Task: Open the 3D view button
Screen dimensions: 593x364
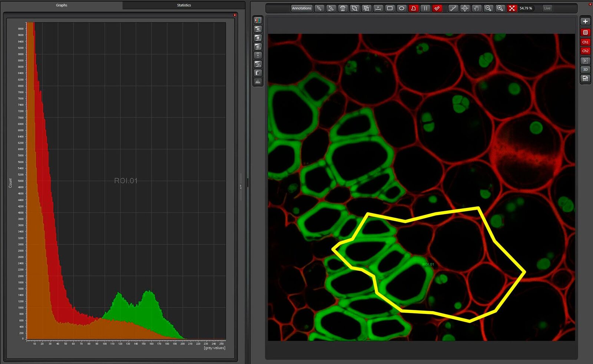Action: 585,70
